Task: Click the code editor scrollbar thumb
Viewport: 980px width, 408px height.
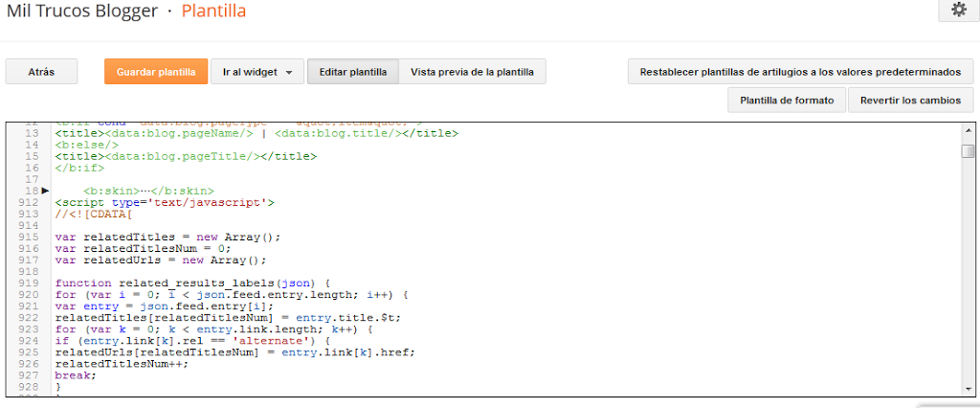Action: click(x=969, y=150)
